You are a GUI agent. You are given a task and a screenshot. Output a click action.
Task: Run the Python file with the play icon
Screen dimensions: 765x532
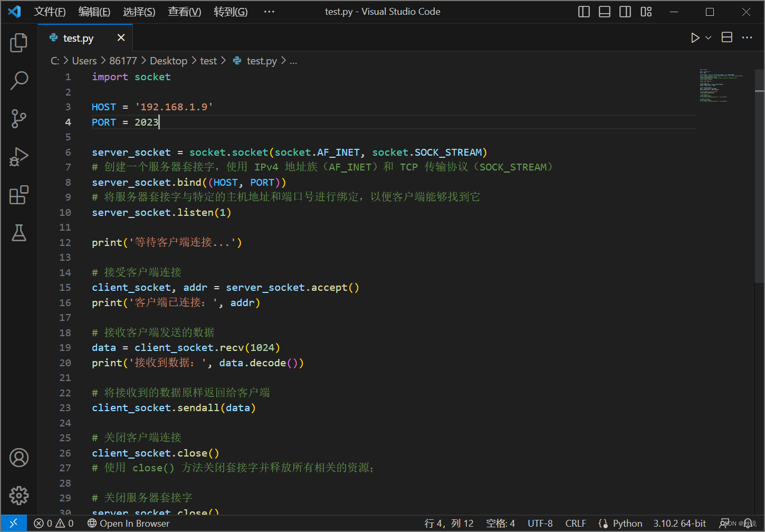click(x=695, y=37)
